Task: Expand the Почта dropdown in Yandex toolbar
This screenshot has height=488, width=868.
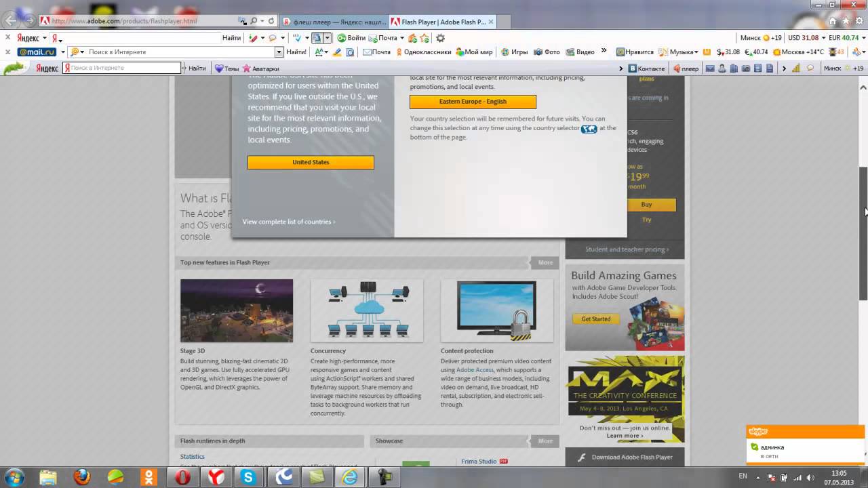Action: 402,38
